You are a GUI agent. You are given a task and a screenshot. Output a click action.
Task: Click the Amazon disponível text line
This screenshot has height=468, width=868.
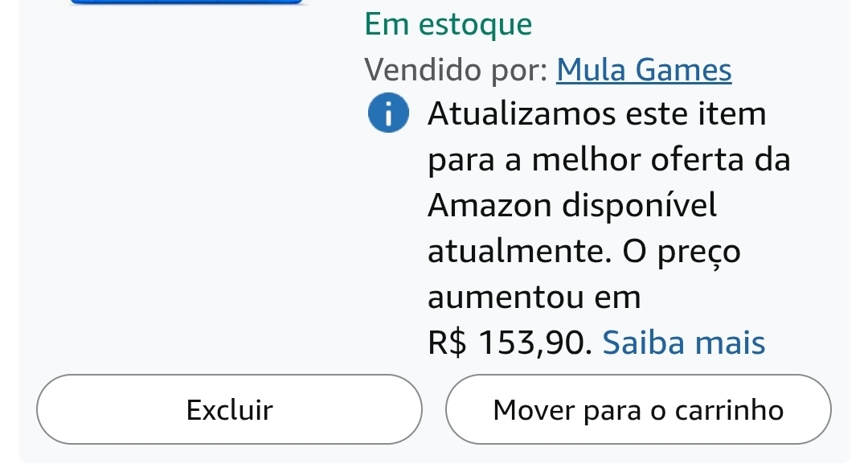tap(571, 205)
